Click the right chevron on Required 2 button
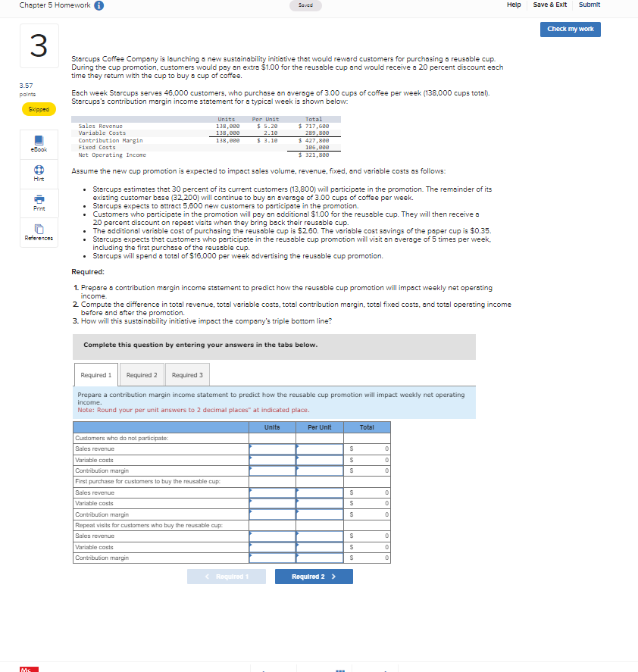This screenshot has width=638, height=672. [x=333, y=577]
